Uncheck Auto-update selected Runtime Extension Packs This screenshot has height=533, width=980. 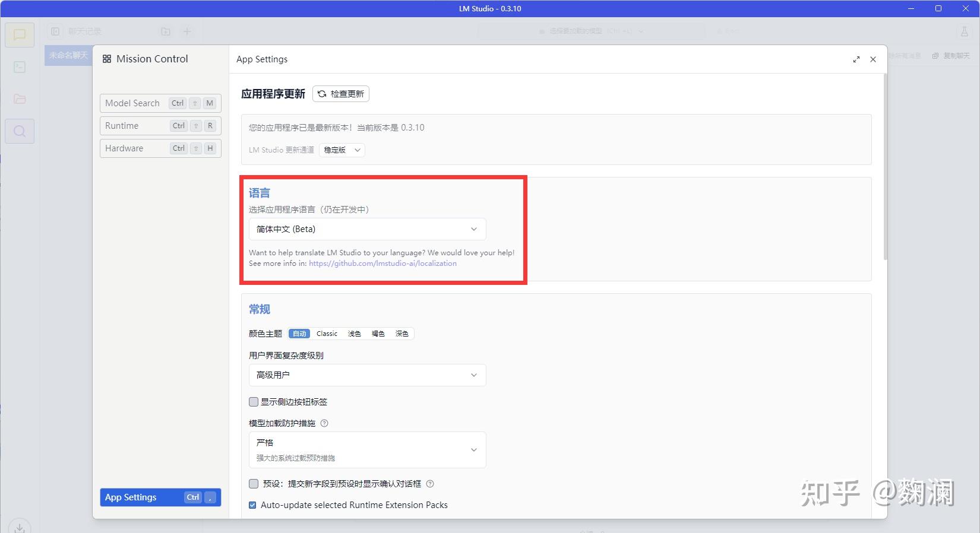point(253,505)
